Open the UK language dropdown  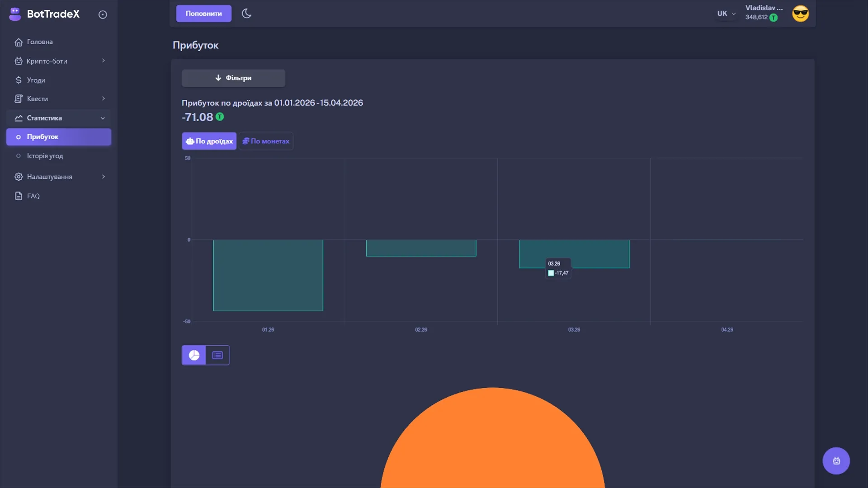point(726,14)
